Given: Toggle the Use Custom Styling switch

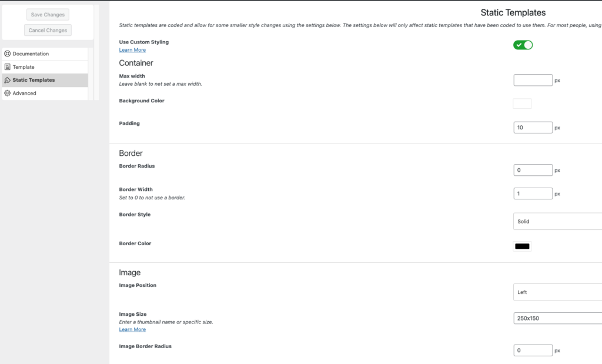Looking at the screenshot, I should coord(523,45).
